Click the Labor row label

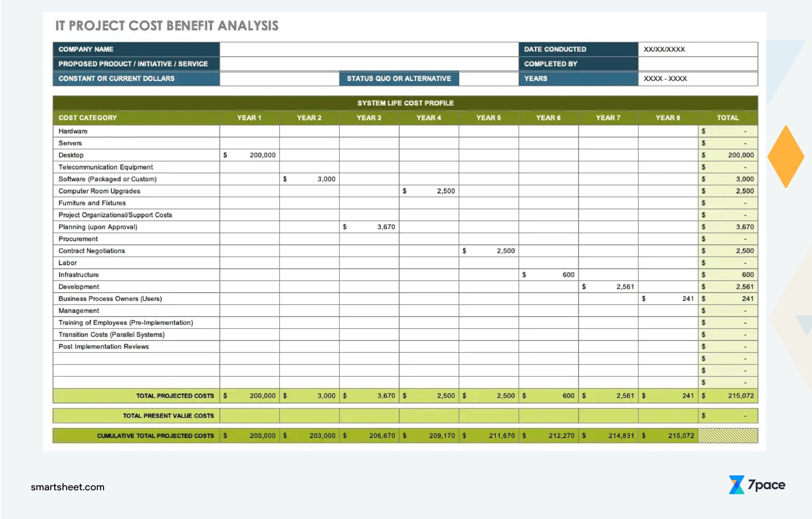coord(68,263)
